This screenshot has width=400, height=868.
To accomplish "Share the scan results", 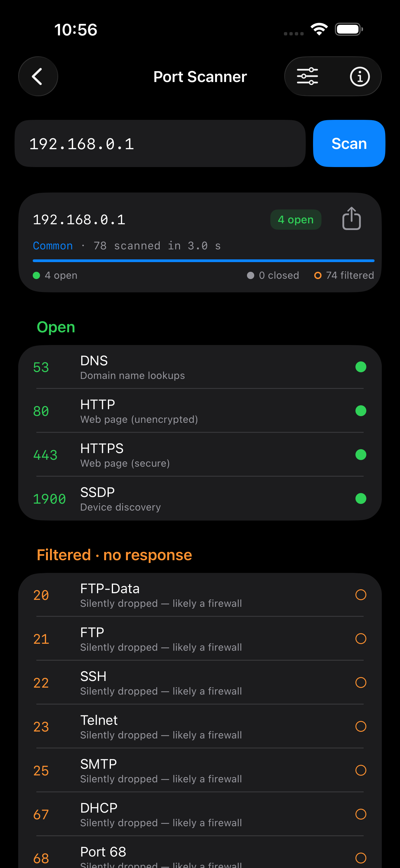I will (352, 219).
